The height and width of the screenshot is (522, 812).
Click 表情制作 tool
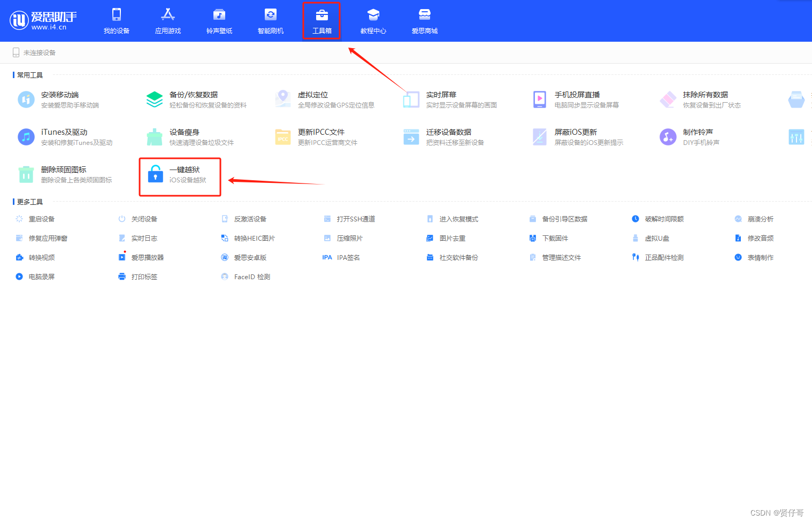(x=754, y=257)
